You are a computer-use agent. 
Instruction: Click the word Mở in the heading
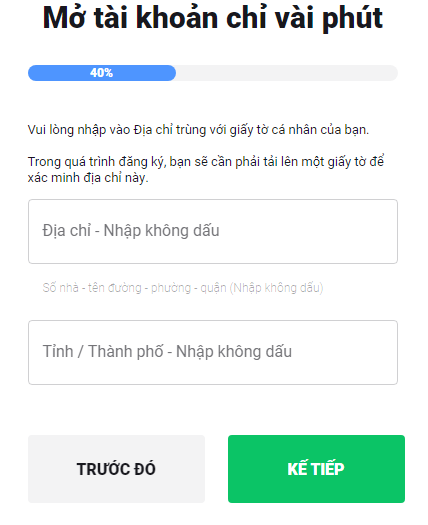click(x=65, y=17)
